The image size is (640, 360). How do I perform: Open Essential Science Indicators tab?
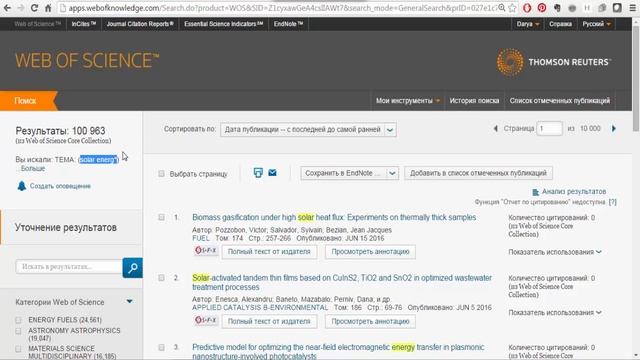[224, 24]
